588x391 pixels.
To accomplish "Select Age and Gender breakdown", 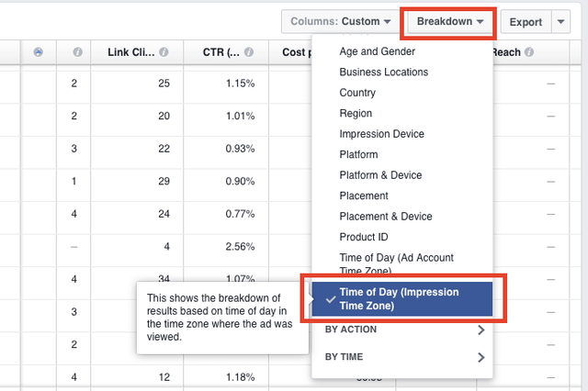I will pyautogui.click(x=377, y=51).
